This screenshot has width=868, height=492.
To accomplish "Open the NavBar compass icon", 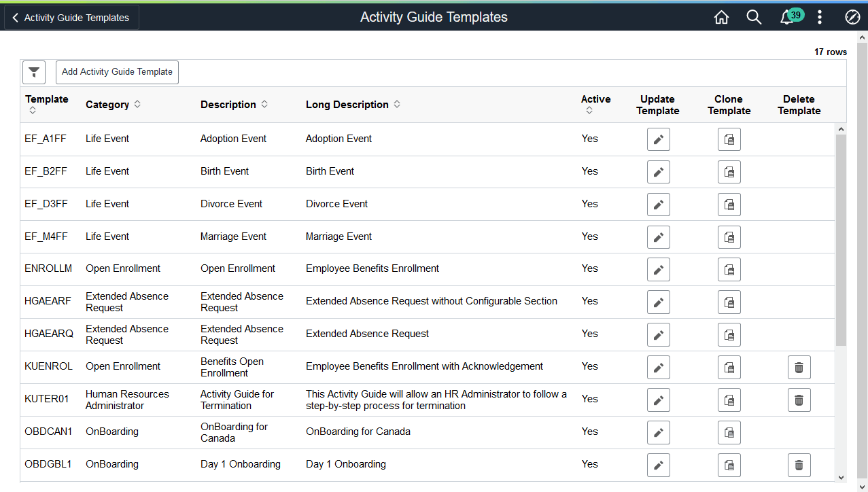I will pyautogui.click(x=852, y=18).
